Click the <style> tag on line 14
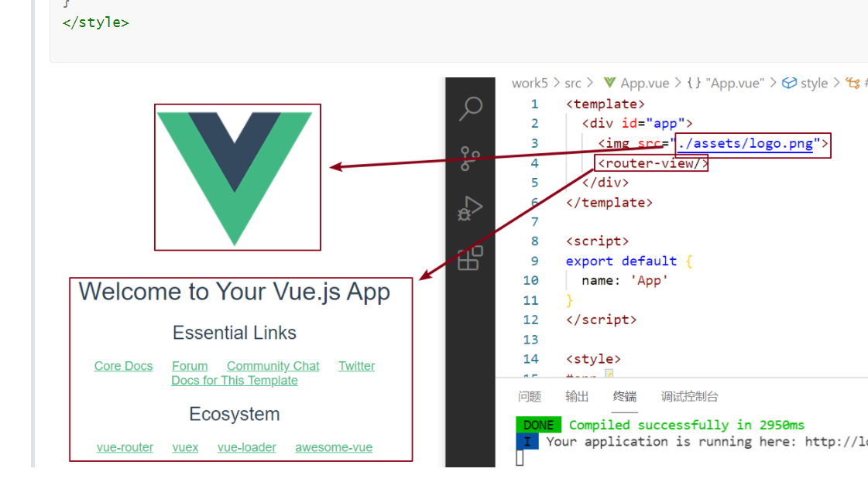This screenshot has height=489, width=868. pos(593,359)
